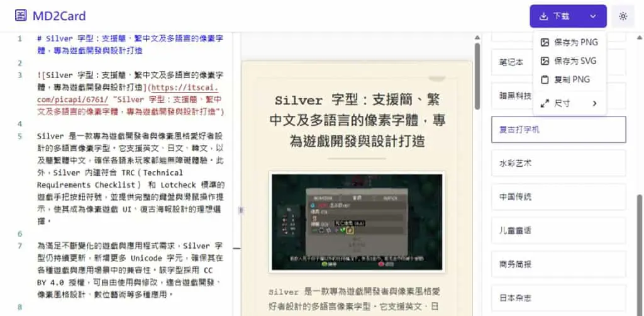Choose 保存为 SVG menu entry
The height and width of the screenshot is (316, 644).
coord(570,61)
